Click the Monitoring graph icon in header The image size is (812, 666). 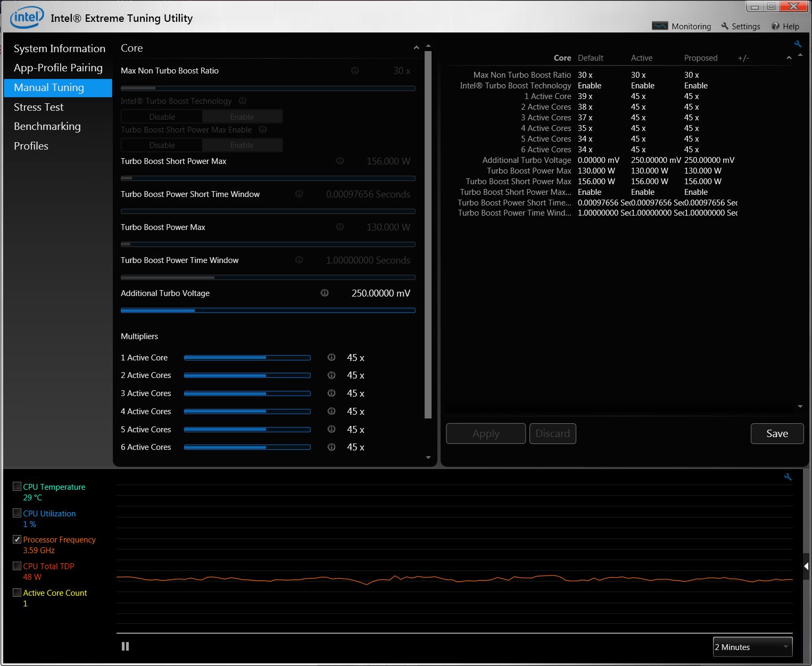coord(660,26)
